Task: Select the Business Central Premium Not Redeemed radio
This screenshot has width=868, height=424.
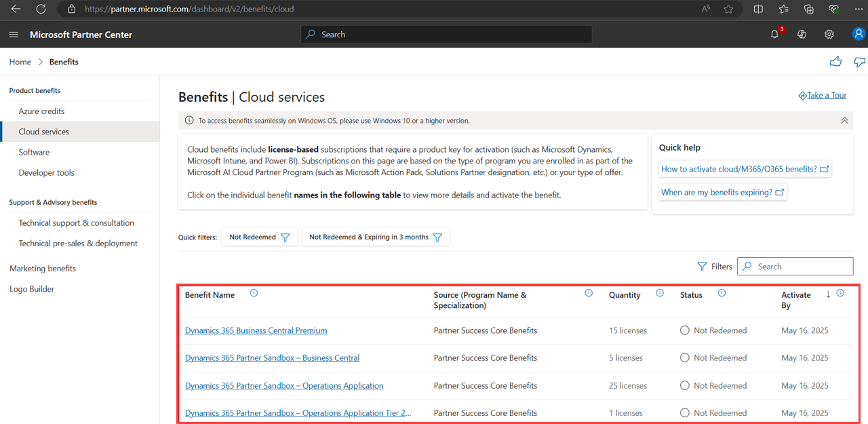Action: (685, 330)
